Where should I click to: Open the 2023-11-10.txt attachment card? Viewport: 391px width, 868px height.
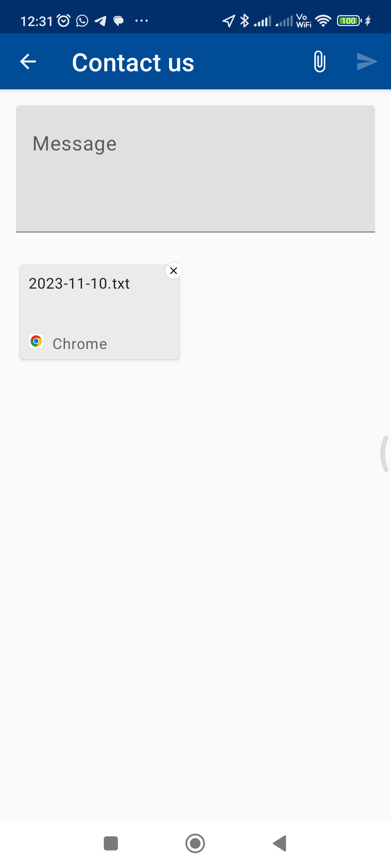point(100,312)
